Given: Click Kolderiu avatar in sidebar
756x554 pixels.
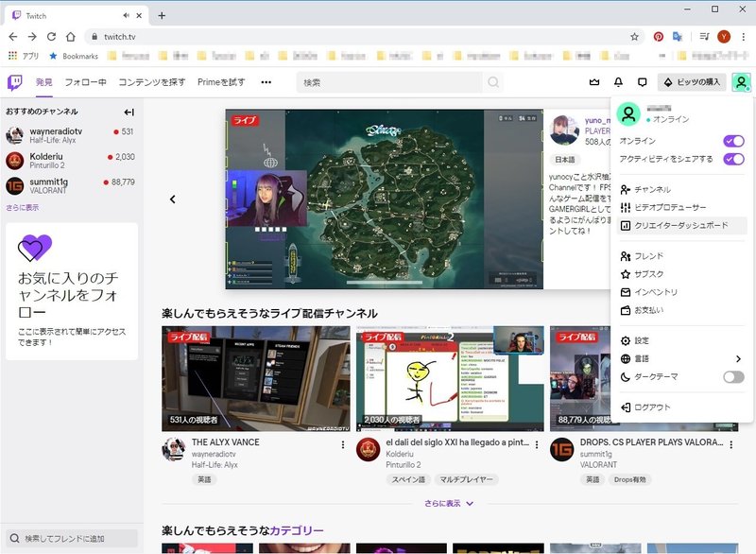Looking at the screenshot, I should click(x=15, y=161).
